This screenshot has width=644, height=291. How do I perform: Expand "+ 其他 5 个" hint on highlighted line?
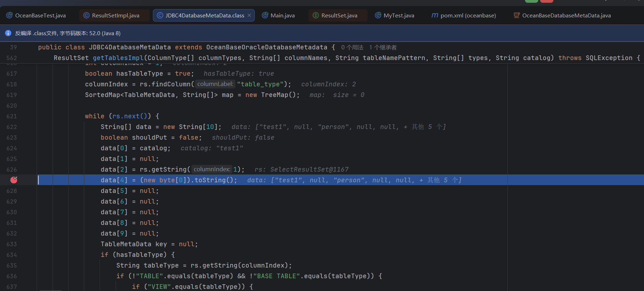[440, 180]
